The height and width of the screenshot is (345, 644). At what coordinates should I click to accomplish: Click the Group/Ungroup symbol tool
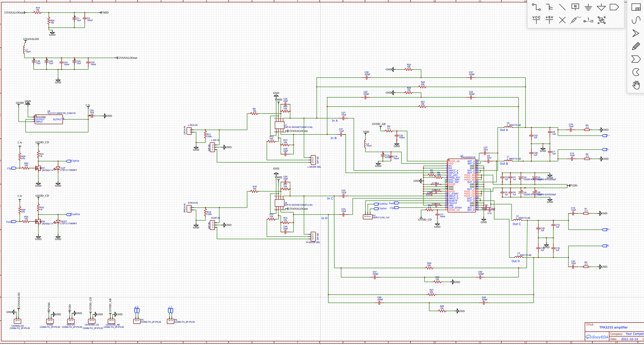(x=602, y=20)
